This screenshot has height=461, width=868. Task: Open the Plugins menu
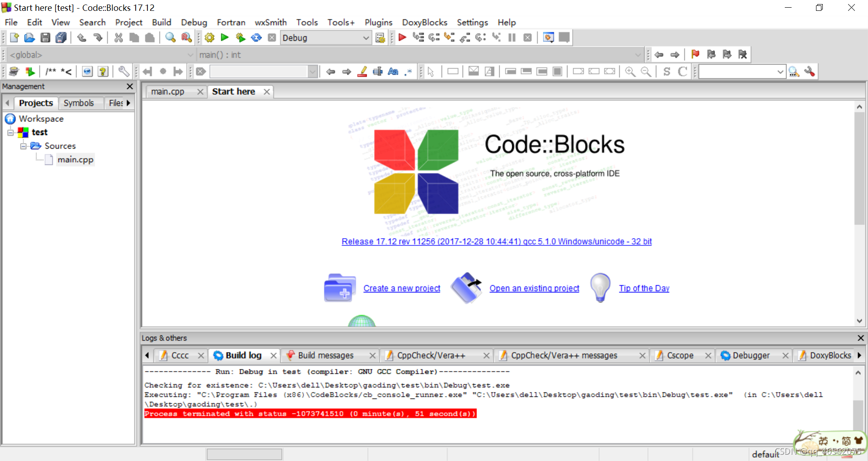point(378,22)
